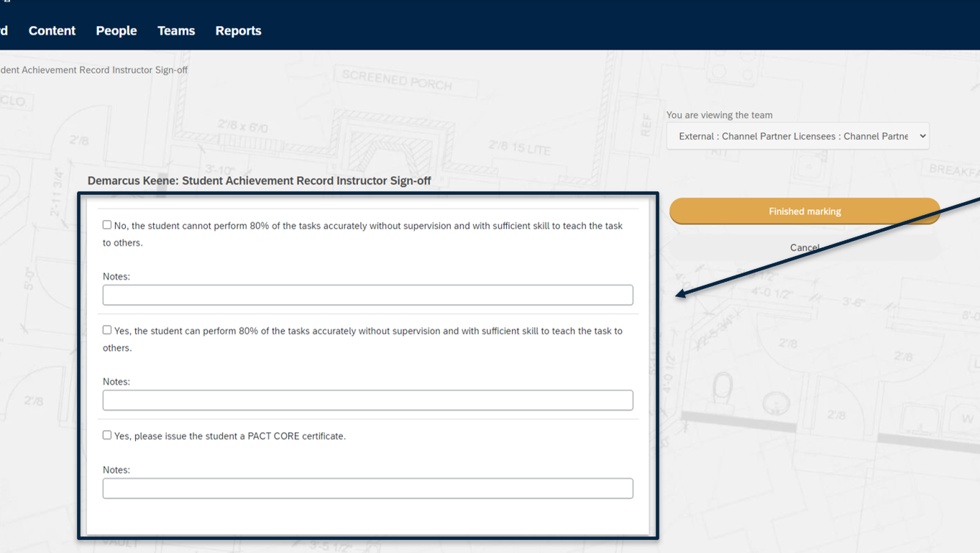Enable 'Yes, please issue PACT CORE certificate' checkbox
The height and width of the screenshot is (553, 980).
[107, 435]
